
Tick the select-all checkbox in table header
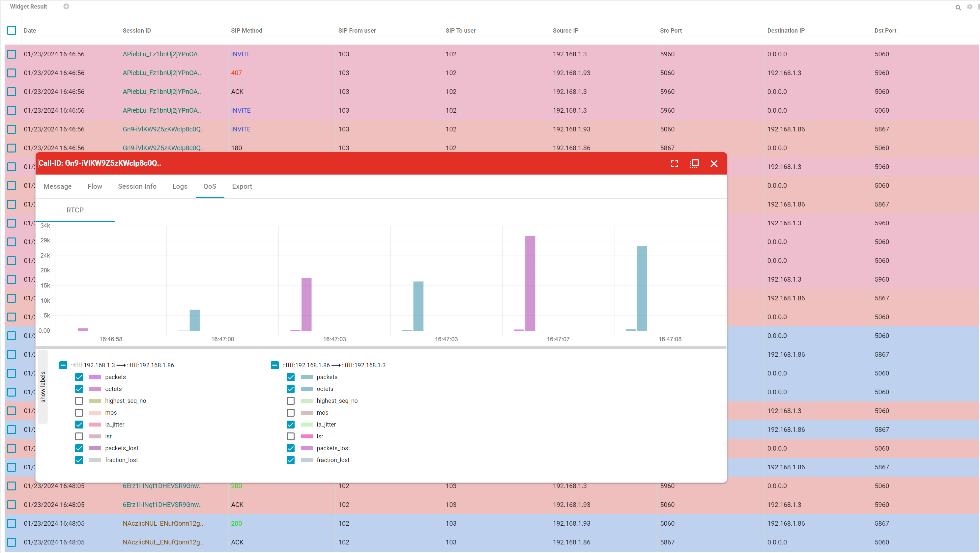(x=12, y=30)
